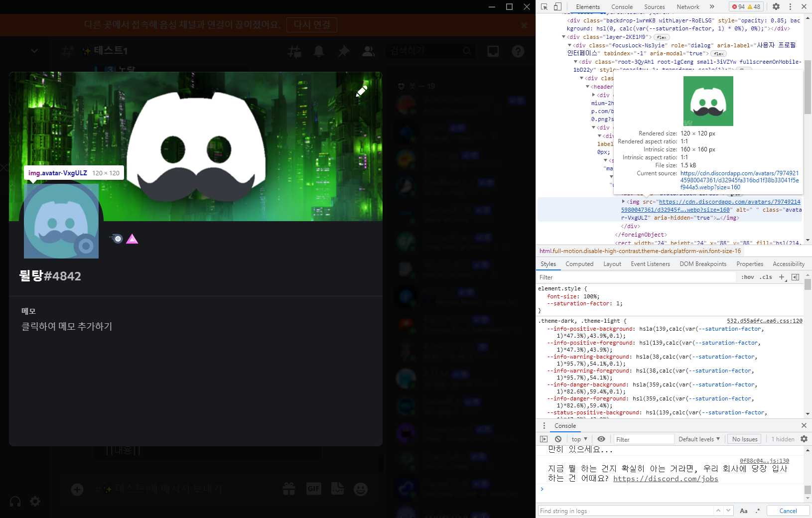Click the pink triangle profile badge
Viewport: 812px width, 518px height.
coord(132,239)
